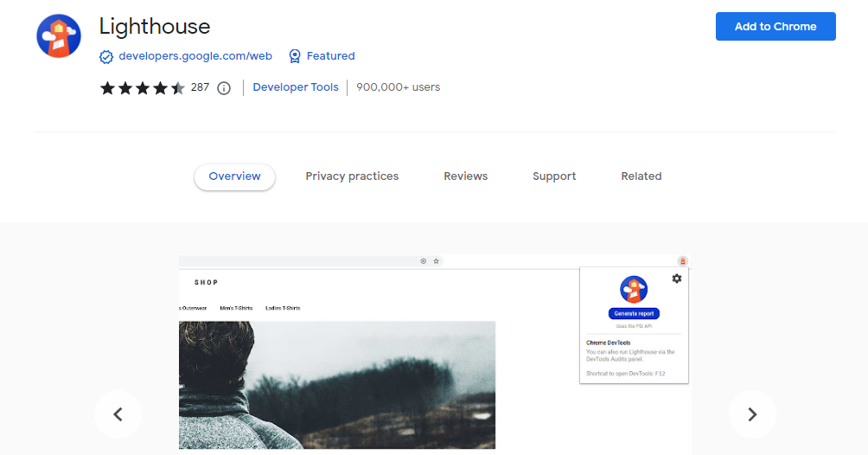Viewport: 868px width, 455px height.
Task: Click the verified publisher badge icon
Action: [x=106, y=56]
